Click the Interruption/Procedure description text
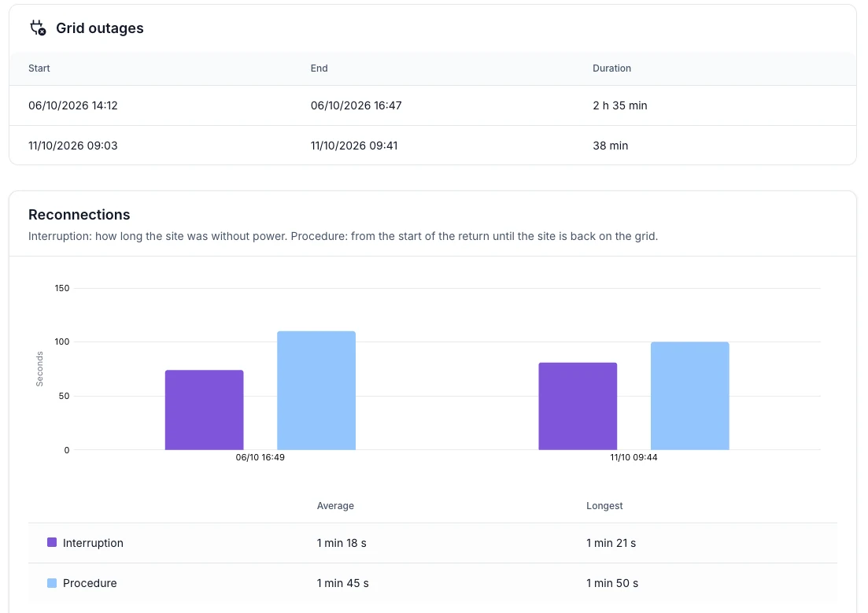Screen dimensions: 868x613 [343, 236]
